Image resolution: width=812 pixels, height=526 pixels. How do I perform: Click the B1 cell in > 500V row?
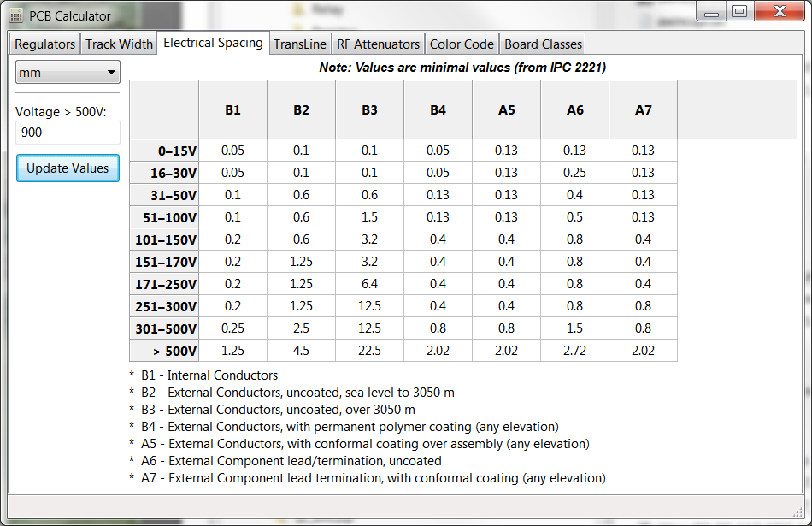click(x=232, y=351)
